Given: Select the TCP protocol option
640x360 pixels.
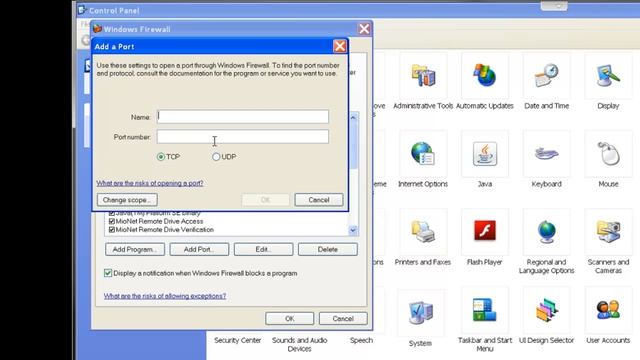Looking at the screenshot, I should pos(161,157).
